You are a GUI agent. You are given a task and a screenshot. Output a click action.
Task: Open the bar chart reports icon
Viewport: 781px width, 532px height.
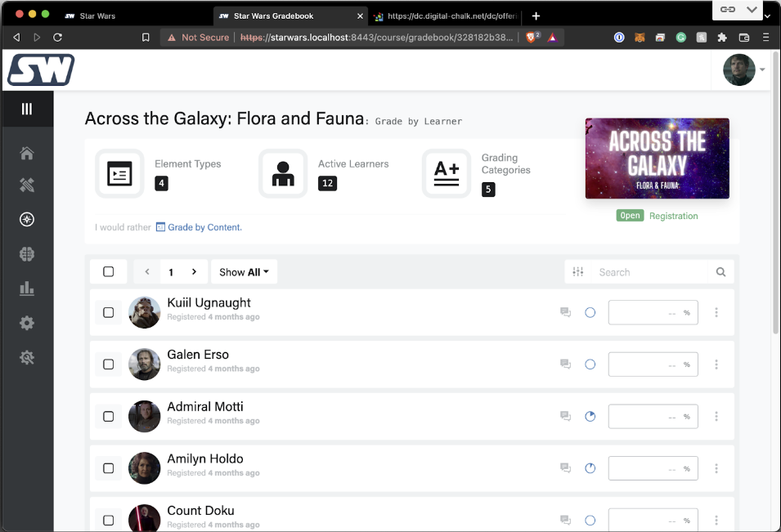(x=27, y=288)
